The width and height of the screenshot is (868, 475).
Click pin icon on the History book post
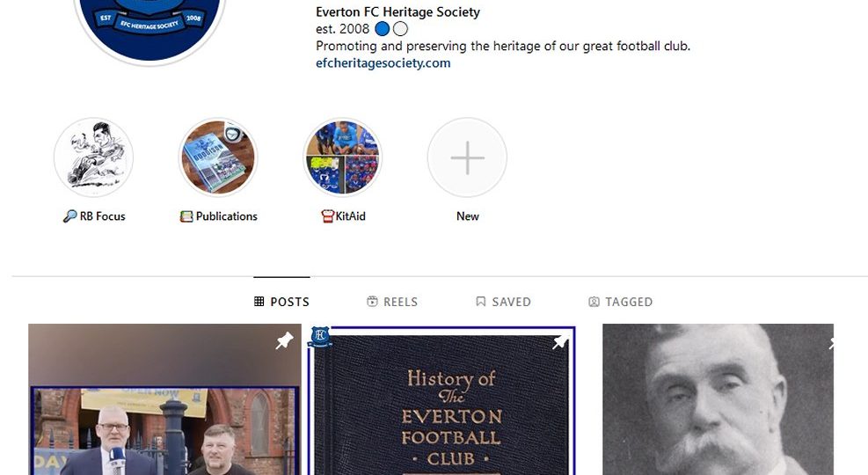coord(560,341)
